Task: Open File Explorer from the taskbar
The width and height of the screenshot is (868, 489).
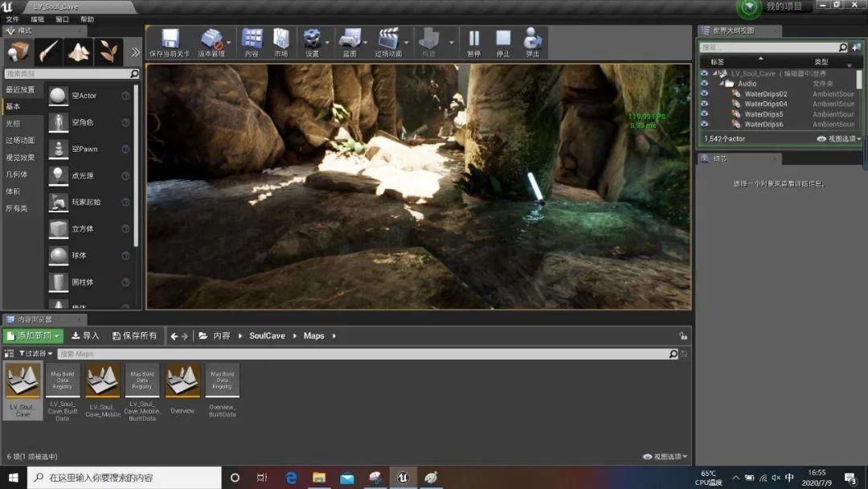Action: pos(319,478)
